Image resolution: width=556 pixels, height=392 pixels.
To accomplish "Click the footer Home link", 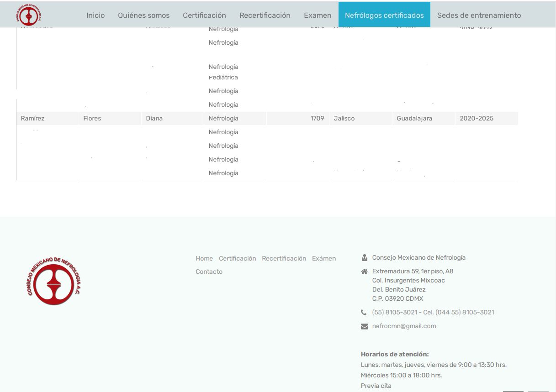I will (x=204, y=258).
